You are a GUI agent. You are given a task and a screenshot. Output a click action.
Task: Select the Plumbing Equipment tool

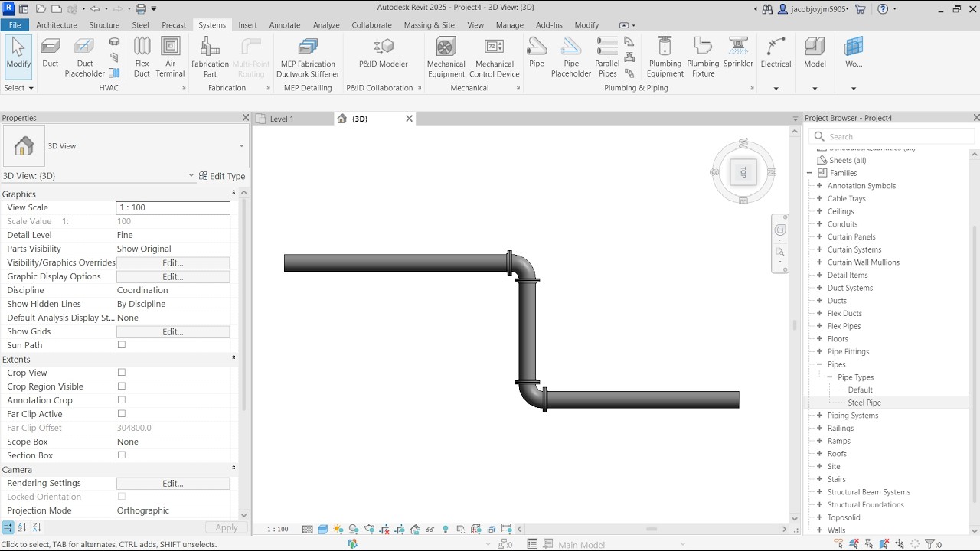tap(665, 57)
